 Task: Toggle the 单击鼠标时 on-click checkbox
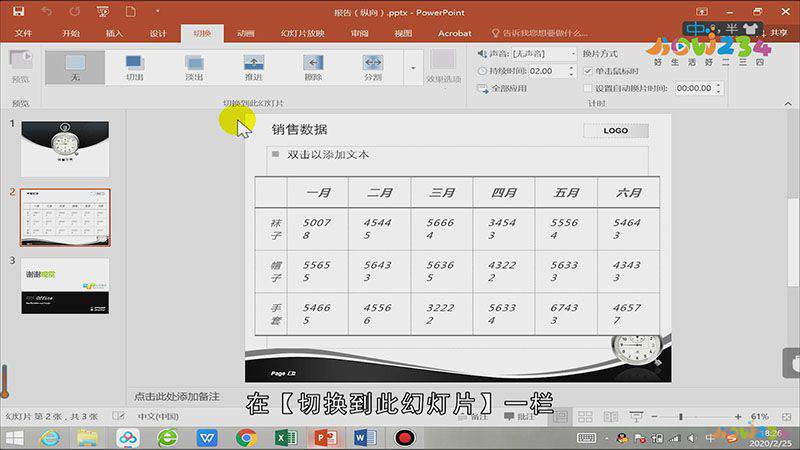point(588,71)
